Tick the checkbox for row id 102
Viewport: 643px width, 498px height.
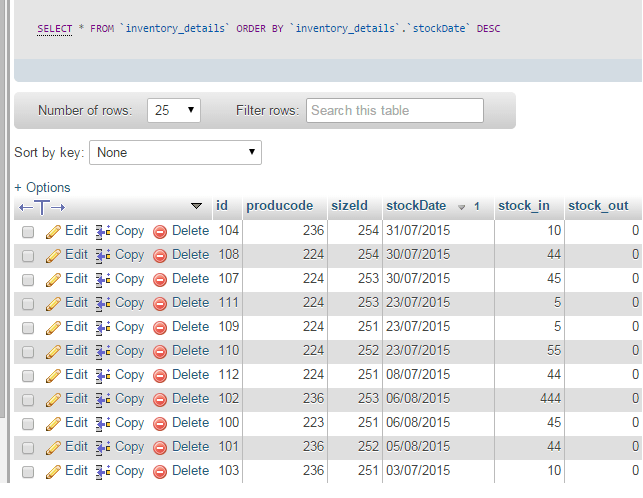pyautogui.click(x=28, y=400)
